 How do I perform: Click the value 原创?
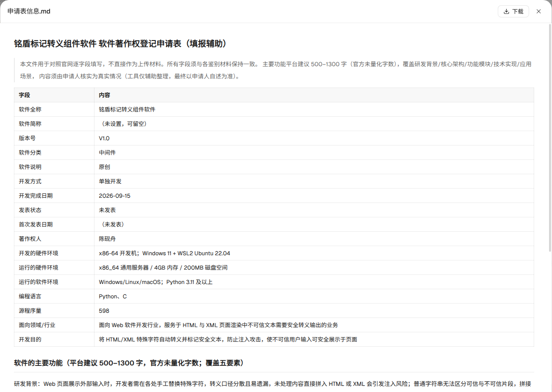(x=104, y=167)
